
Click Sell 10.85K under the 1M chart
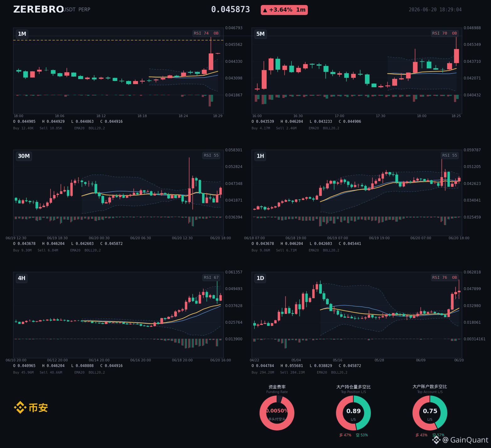(51, 128)
